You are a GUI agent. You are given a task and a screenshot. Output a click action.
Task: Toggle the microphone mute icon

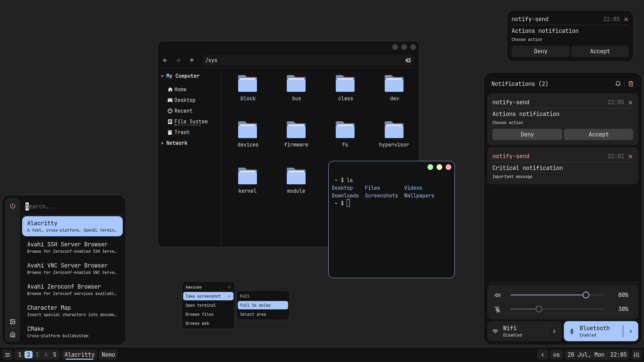pos(497,309)
